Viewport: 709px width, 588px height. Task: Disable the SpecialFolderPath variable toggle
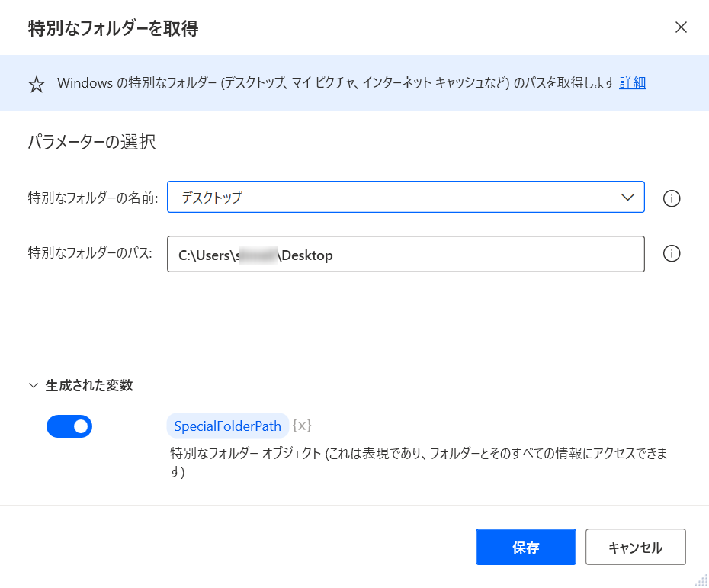click(x=69, y=426)
